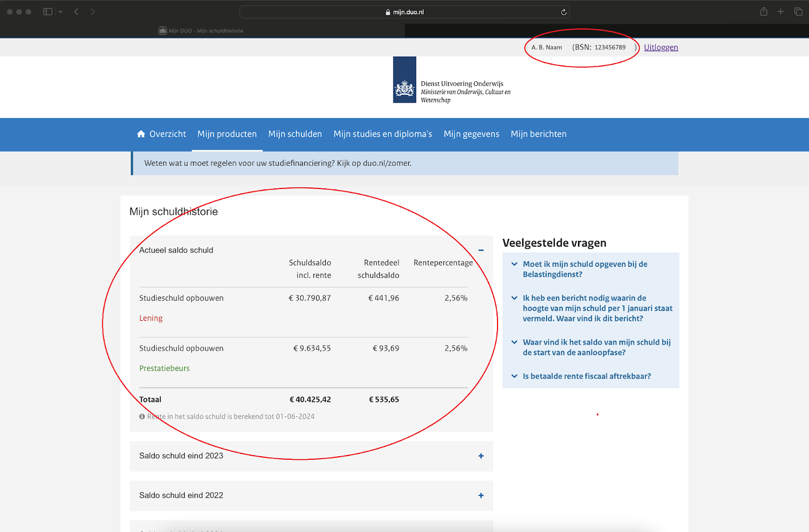Click the Dienst Uitvoering Onderwijs logo
The height and width of the screenshot is (532, 809).
point(452,80)
